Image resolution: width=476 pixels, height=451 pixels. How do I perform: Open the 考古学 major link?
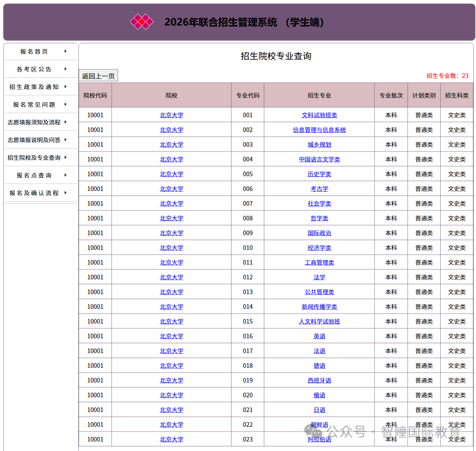[x=319, y=189]
